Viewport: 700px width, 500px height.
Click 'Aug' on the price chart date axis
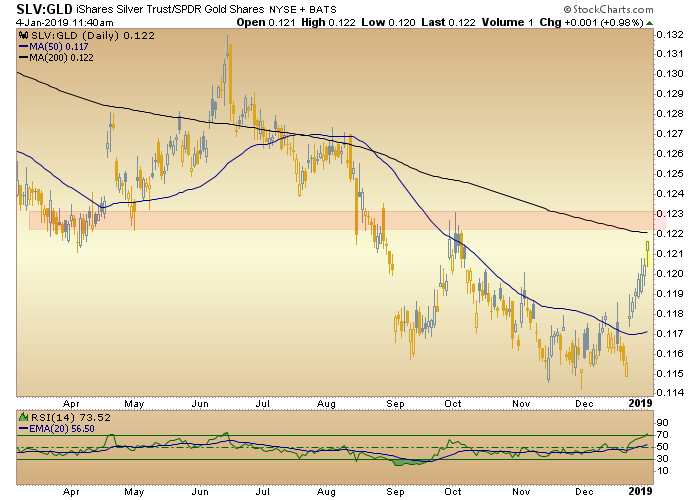pyautogui.click(x=326, y=404)
